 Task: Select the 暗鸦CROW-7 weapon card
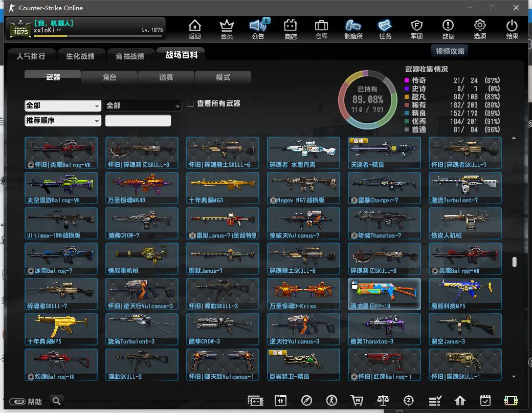(x=142, y=223)
